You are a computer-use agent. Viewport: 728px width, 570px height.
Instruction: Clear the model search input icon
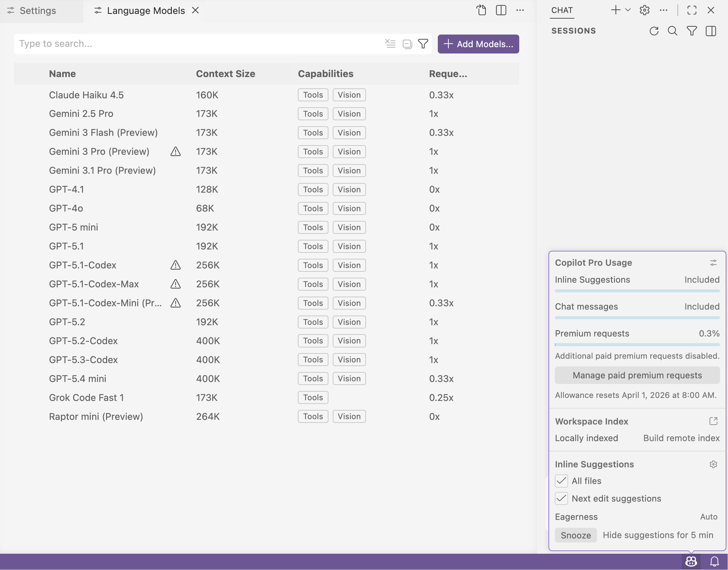click(390, 44)
